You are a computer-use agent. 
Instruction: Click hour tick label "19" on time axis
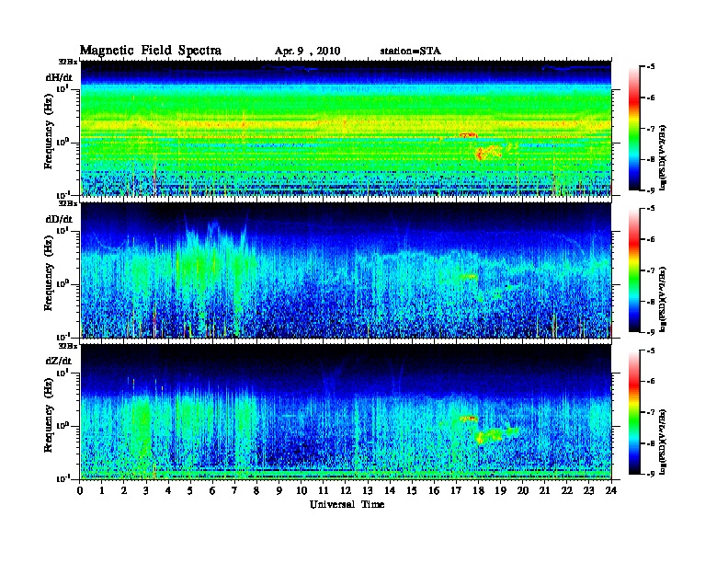point(500,491)
